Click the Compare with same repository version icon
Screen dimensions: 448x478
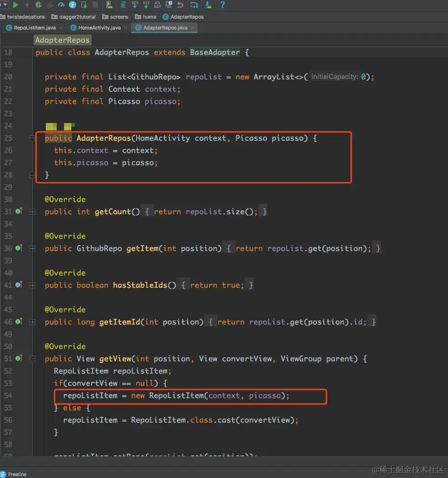(158, 5)
